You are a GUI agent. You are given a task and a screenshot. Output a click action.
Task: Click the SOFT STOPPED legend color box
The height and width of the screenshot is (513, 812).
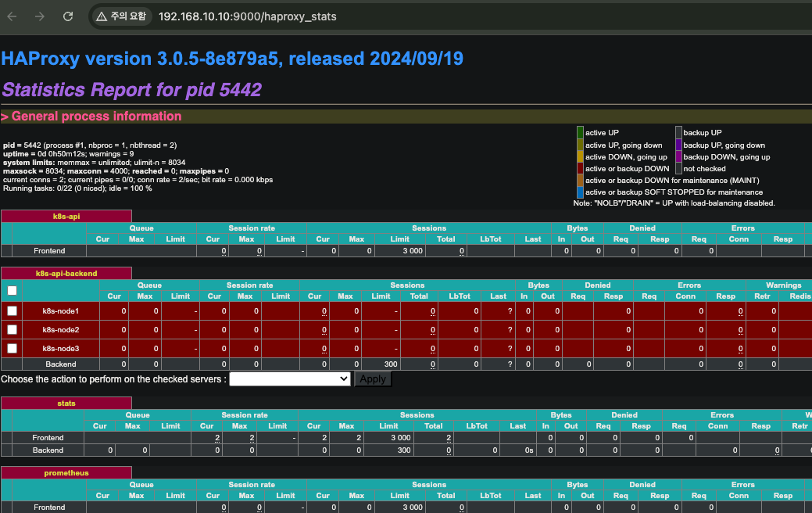(x=580, y=192)
